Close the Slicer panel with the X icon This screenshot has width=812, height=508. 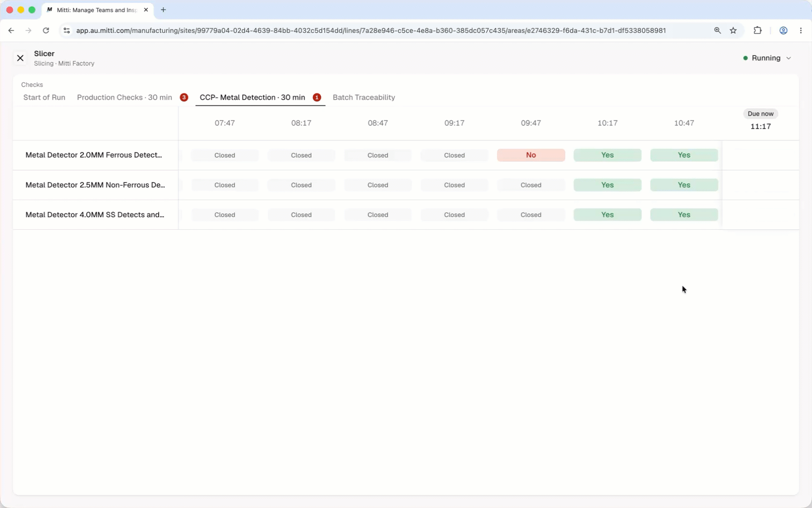[x=20, y=58]
